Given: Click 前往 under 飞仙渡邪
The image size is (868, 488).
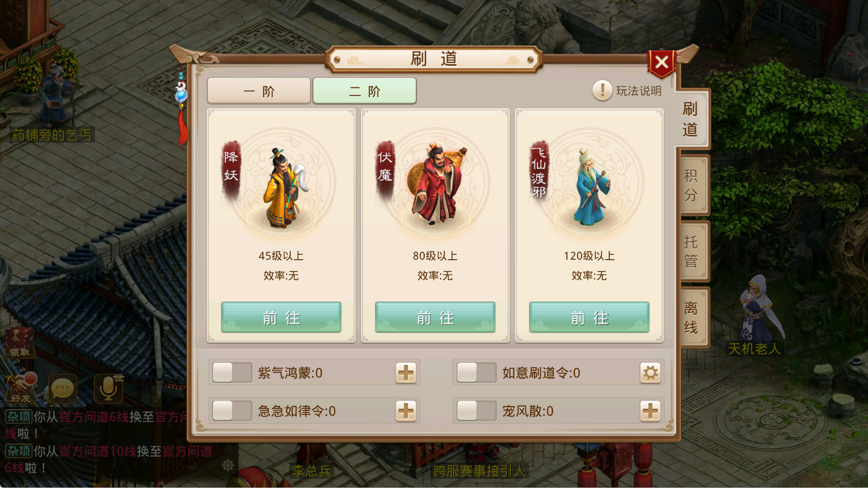Looking at the screenshot, I should tap(589, 317).
